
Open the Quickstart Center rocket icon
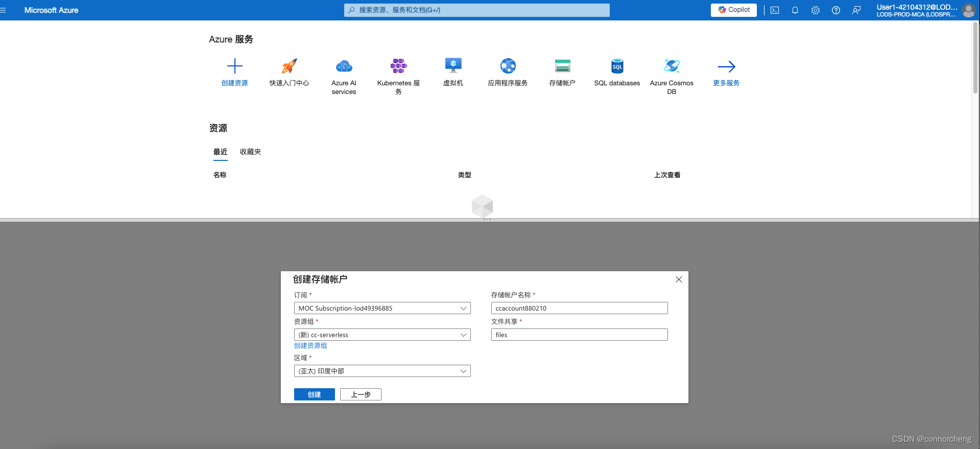click(x=289, y=66)
